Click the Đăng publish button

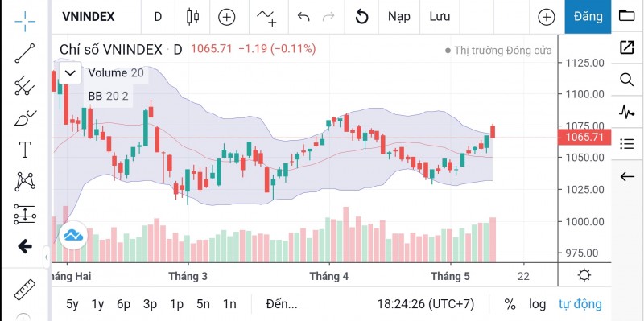click(588, 17)
